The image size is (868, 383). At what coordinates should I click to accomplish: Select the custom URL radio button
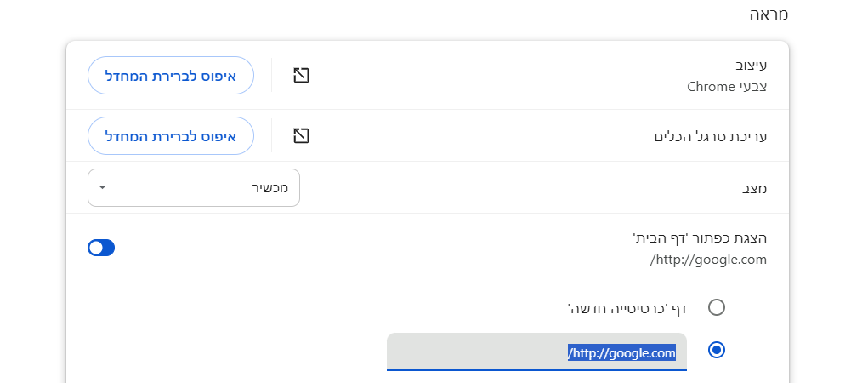coord(717,350)
